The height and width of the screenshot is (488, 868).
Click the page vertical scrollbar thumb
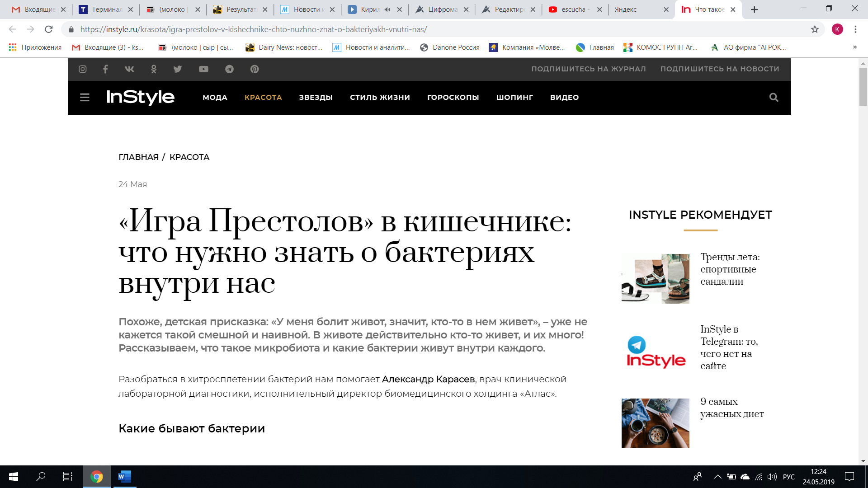863,86
